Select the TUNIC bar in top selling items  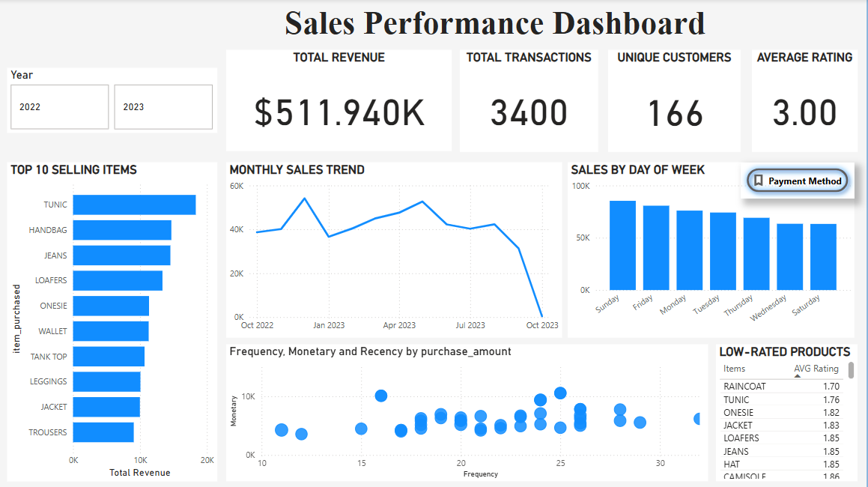[134, 205]
